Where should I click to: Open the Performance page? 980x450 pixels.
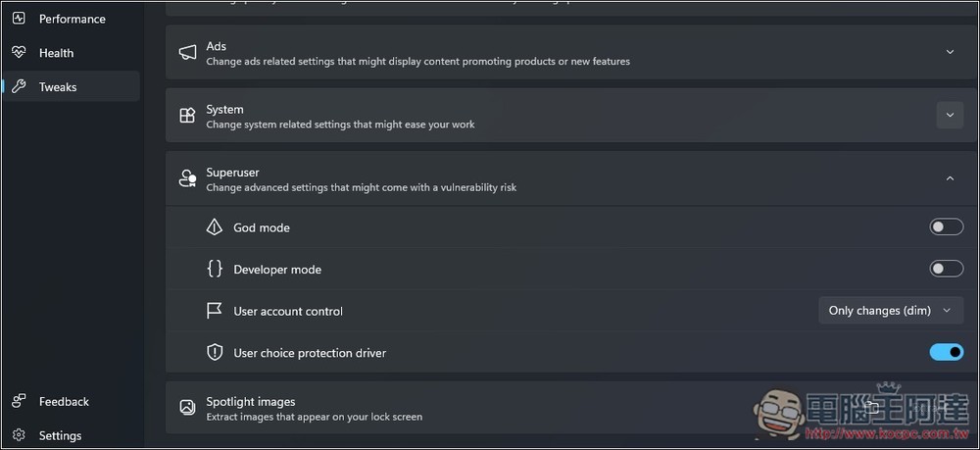coord(72,19)
